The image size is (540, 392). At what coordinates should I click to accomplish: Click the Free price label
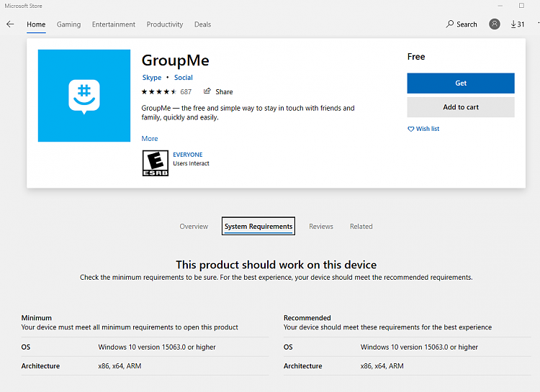(x=416, y=56)
